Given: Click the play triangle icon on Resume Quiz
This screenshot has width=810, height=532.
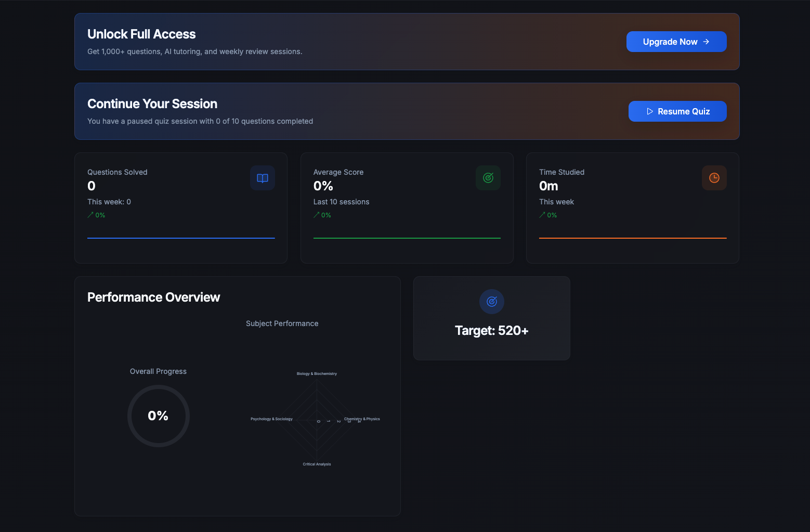Looking at the screenshot, I should click(x=650, y=111).
